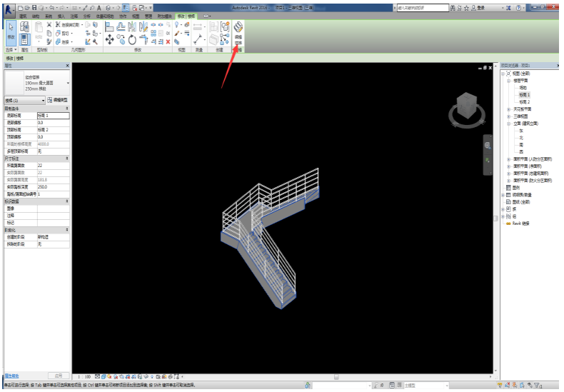Click the Edit Stairs ribbon button
Image resolution: width=564 pixels, height=392 pixels.
(x=238, y=33)
